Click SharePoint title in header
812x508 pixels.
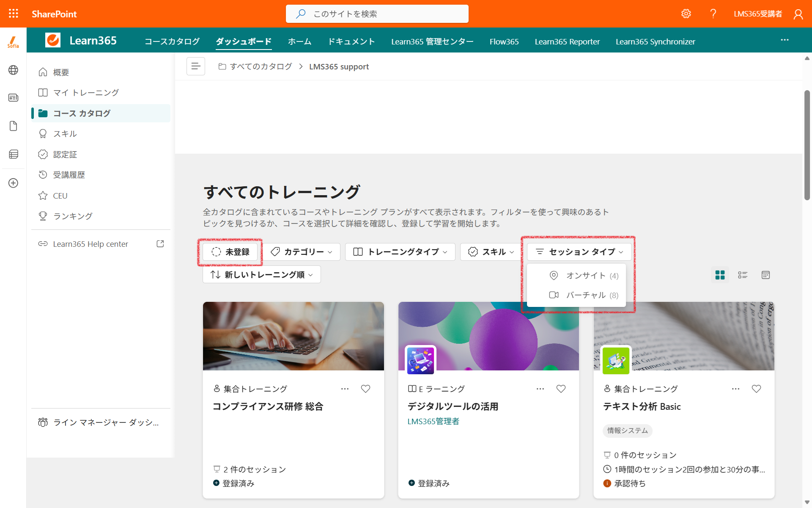click(x=54, y=14)
